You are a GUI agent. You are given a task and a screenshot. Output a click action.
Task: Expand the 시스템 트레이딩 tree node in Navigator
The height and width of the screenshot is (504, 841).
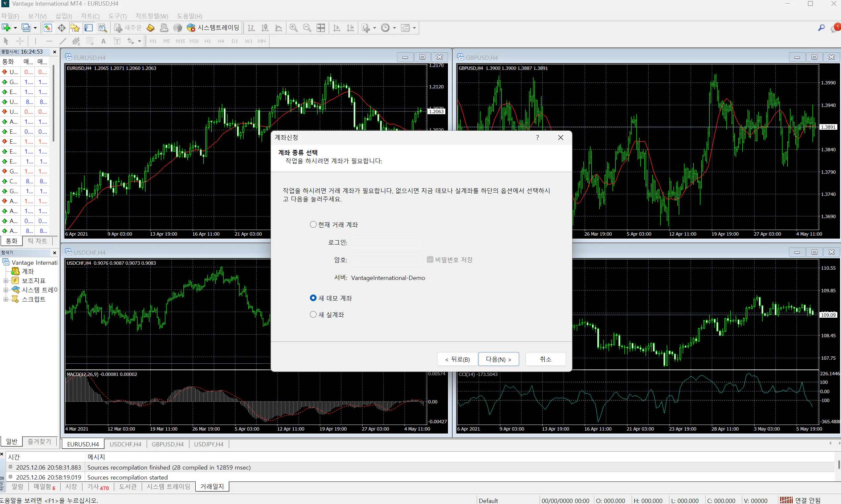pyautogui.click(x=5, y=290)
